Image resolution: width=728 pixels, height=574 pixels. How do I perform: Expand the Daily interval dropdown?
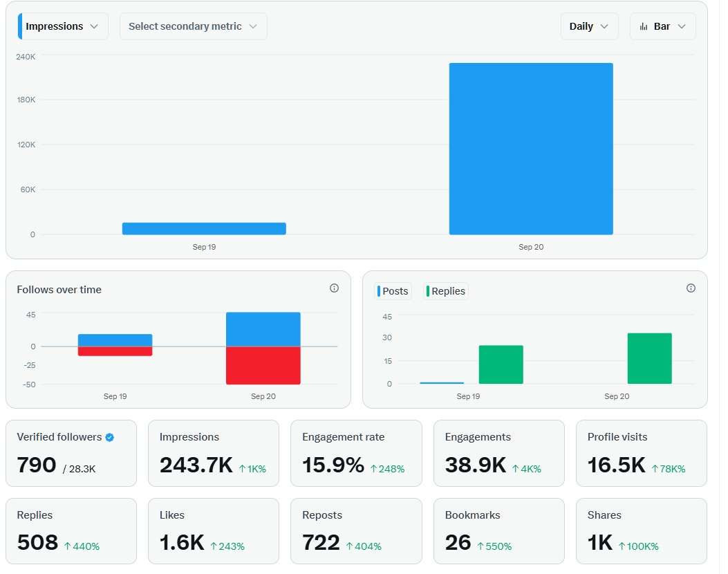589,26
